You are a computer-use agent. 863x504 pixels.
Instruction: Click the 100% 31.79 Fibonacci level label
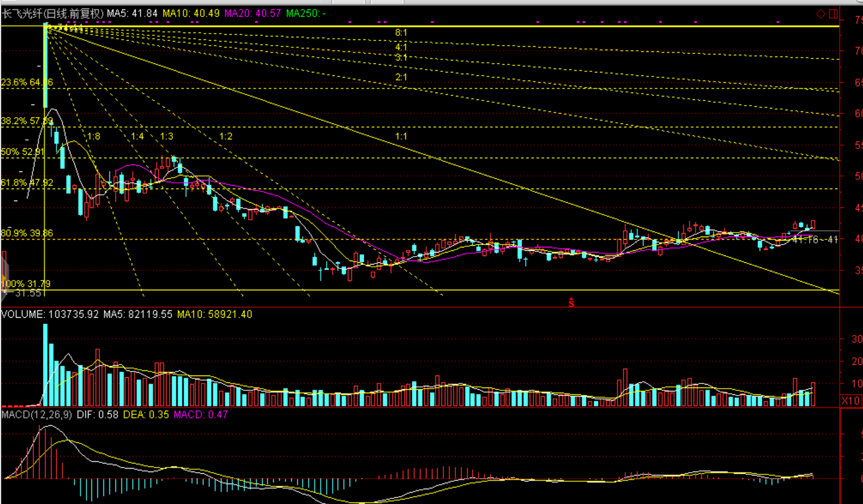26,283
